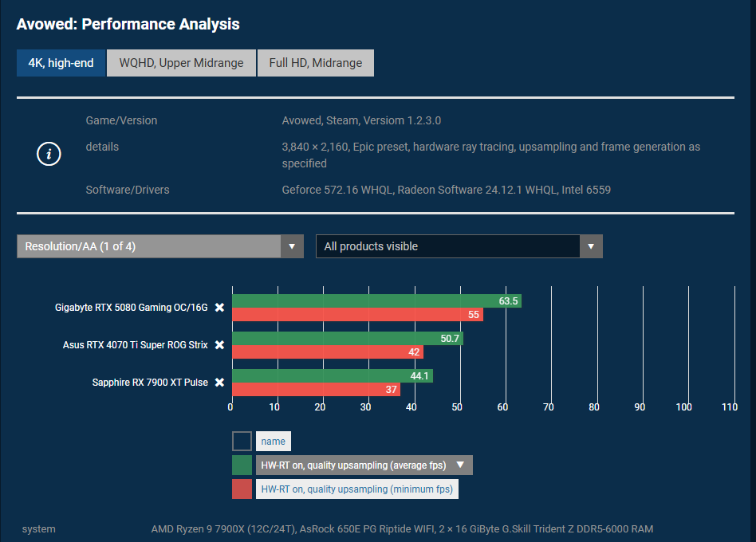Select the Full HD, Midrange tab
This screenshot has width=756, height=542.
(316, 63)
